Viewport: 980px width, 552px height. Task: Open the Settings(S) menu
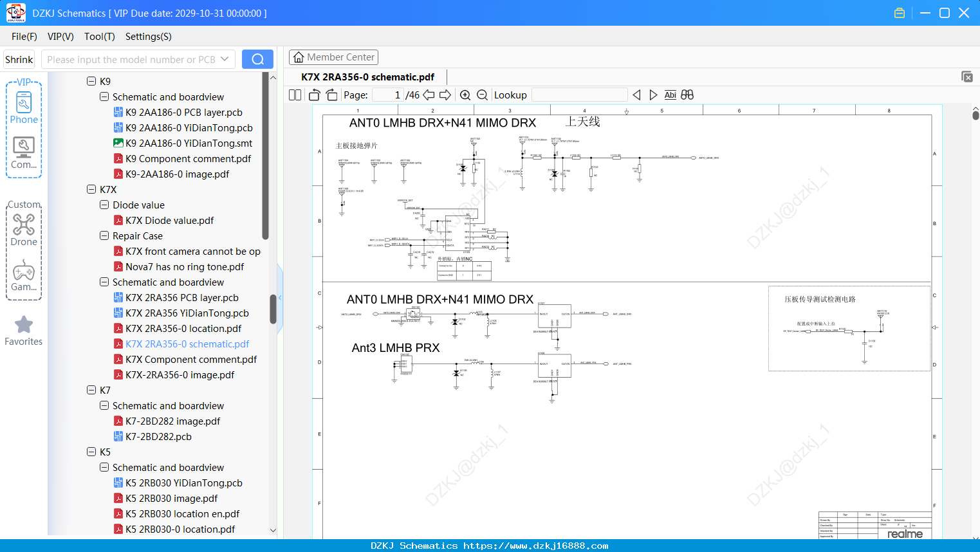pos(149,37)
